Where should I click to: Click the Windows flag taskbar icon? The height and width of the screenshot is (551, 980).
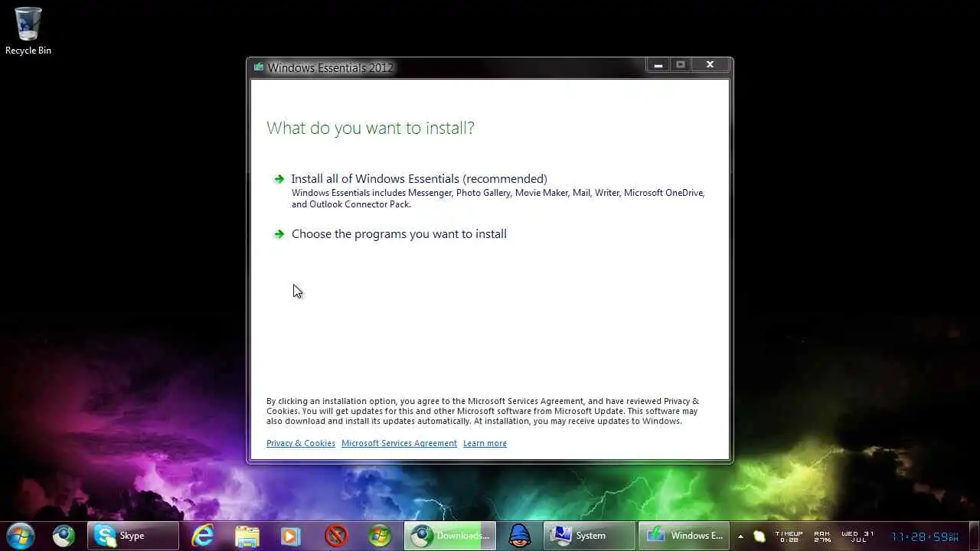(x=380, y=536)
